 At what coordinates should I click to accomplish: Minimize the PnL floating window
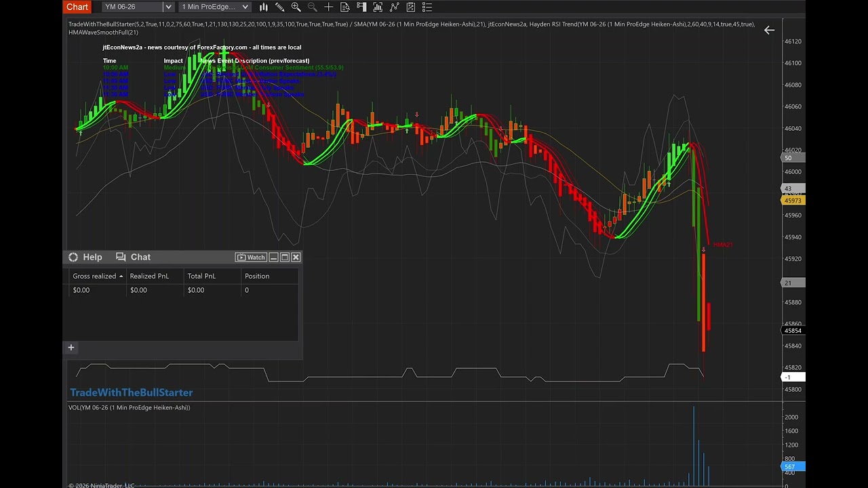[273, 257]
